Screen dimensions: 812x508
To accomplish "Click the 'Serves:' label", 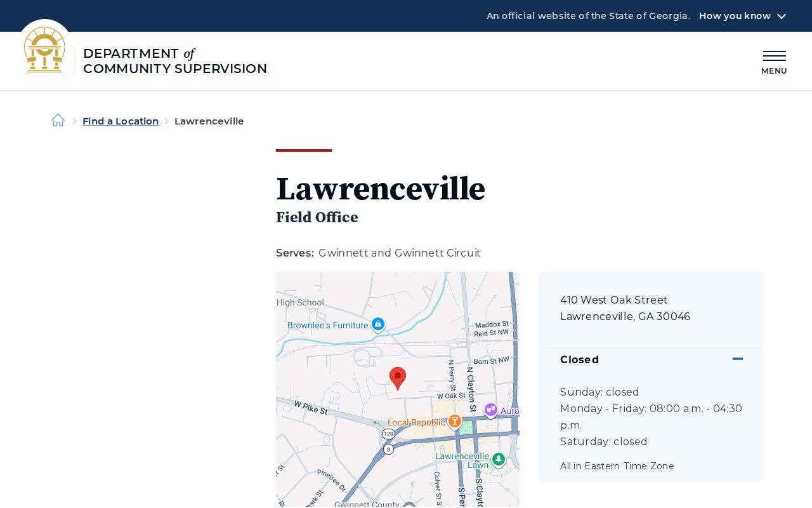I will 295,253.
